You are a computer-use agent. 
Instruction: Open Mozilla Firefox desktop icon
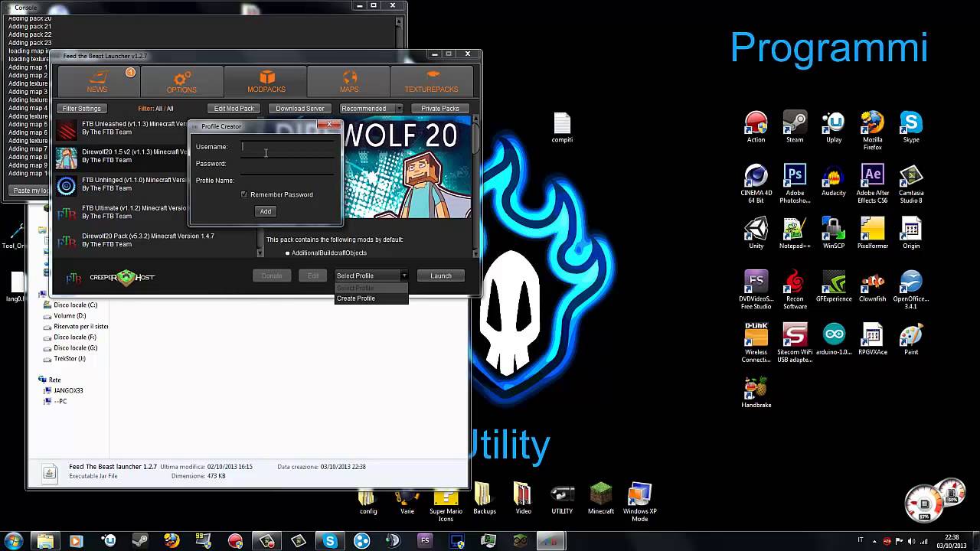tap(872, 131)
